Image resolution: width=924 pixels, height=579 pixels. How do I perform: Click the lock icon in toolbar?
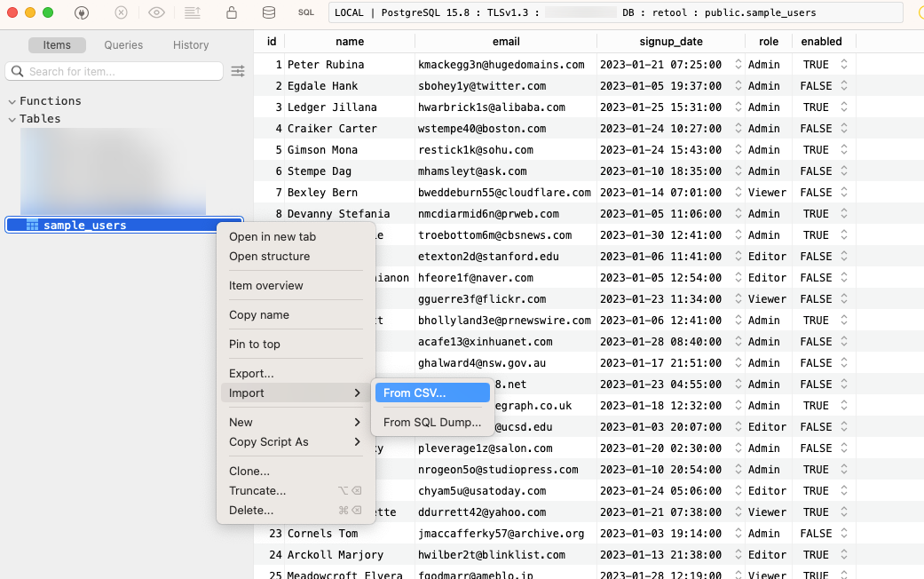(232, 12)
